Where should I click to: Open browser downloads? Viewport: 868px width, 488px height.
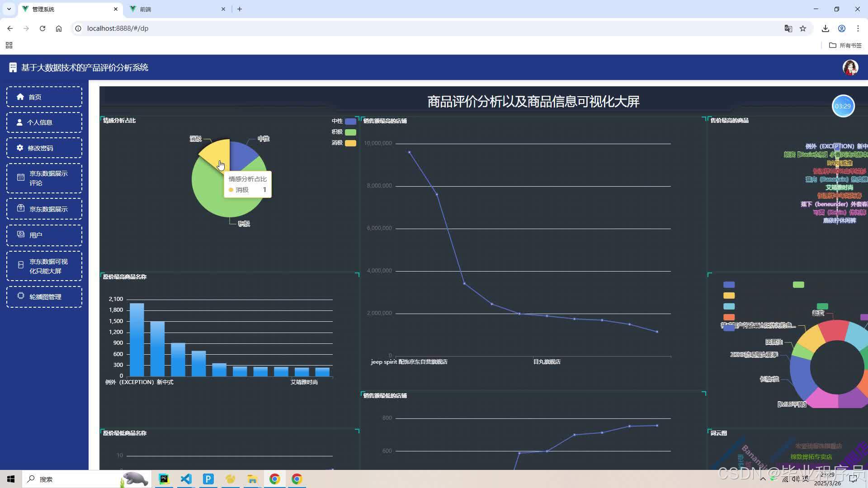click(x=826, y=28)
